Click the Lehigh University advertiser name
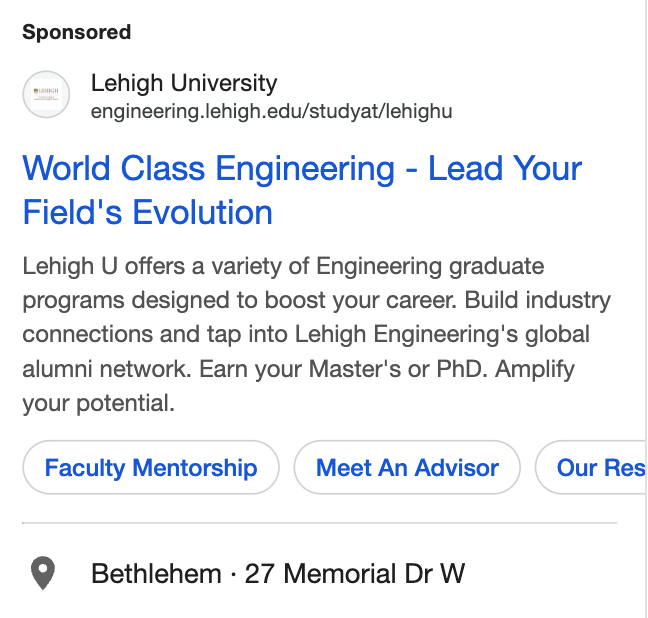This screenshot has height=618, width=648. (184, 84)
